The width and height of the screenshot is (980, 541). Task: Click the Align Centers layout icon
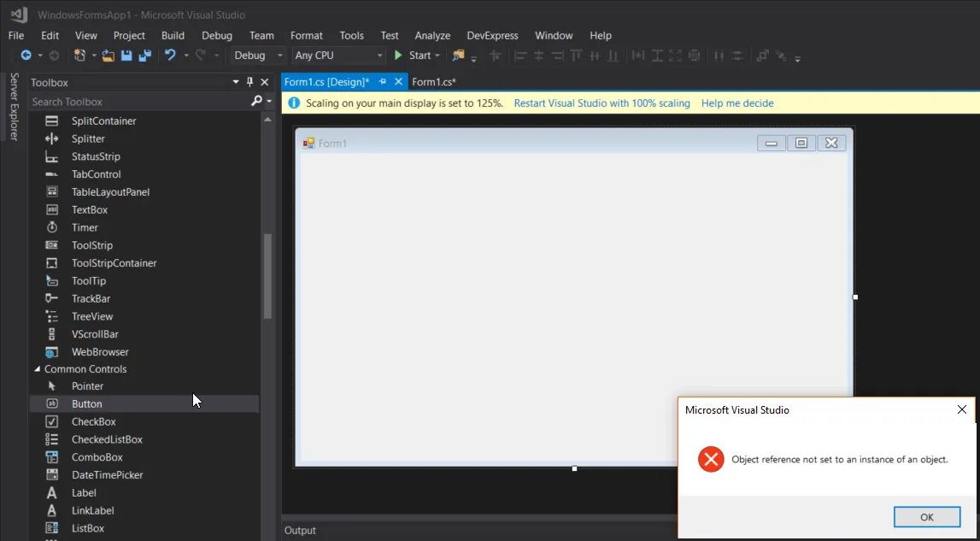539,56
